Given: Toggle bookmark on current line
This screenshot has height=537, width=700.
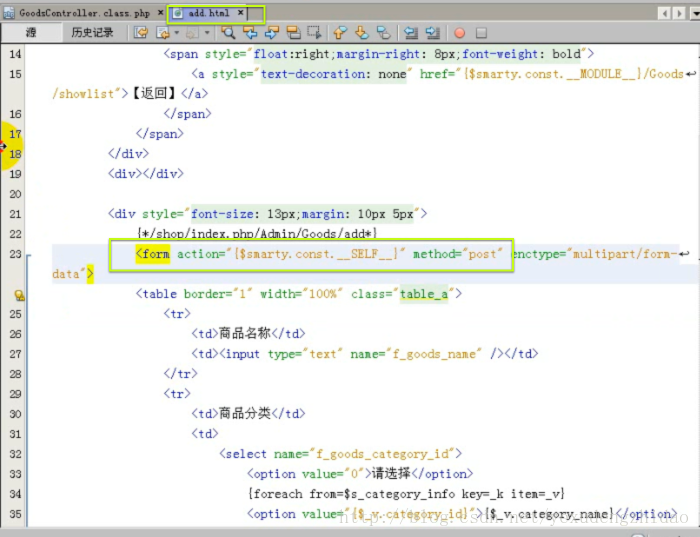Looking at the screenshot, I should pyautogui.click(x=383, y=33).
